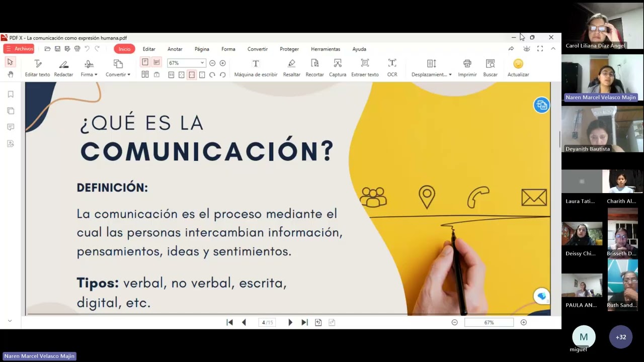Enter fullscreen with the corners icon
This screenshot has height=362, width=644.
click(540, 49)
